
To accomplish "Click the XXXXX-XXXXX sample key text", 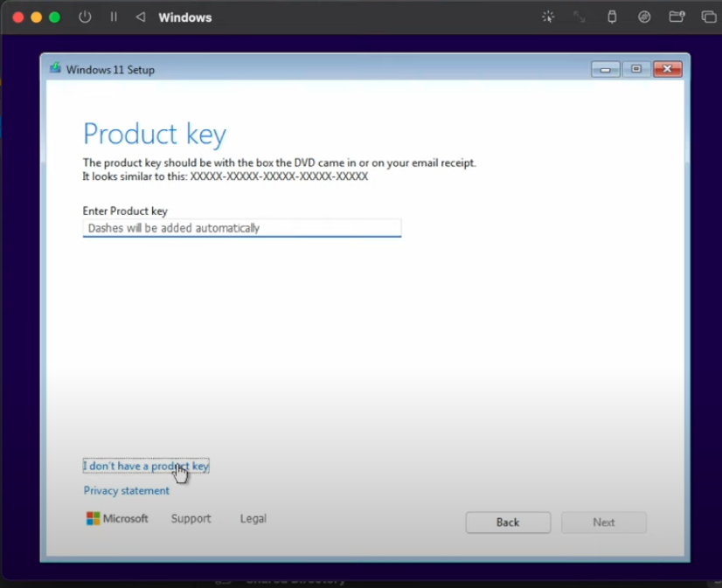I will tap(279, 176).
